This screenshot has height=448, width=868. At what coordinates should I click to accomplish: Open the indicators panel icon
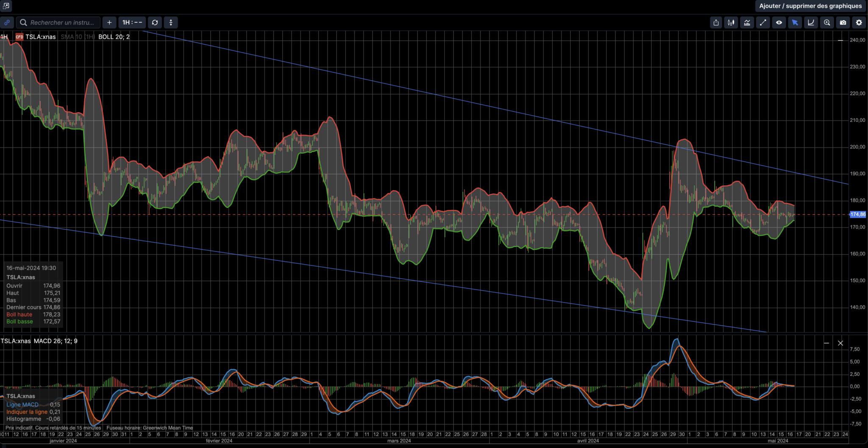(747, 22)
